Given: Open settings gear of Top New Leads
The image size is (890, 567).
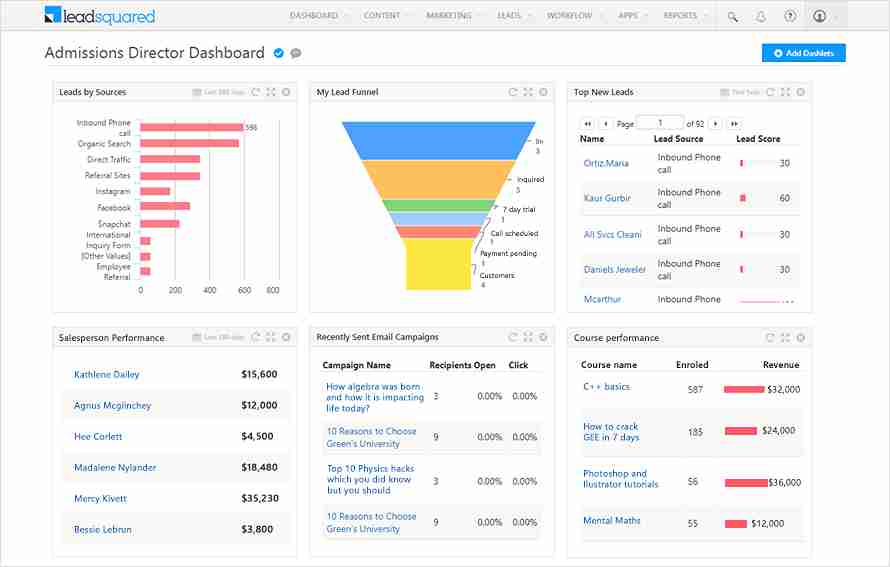Looking at the screenshot, I should 800,92.
